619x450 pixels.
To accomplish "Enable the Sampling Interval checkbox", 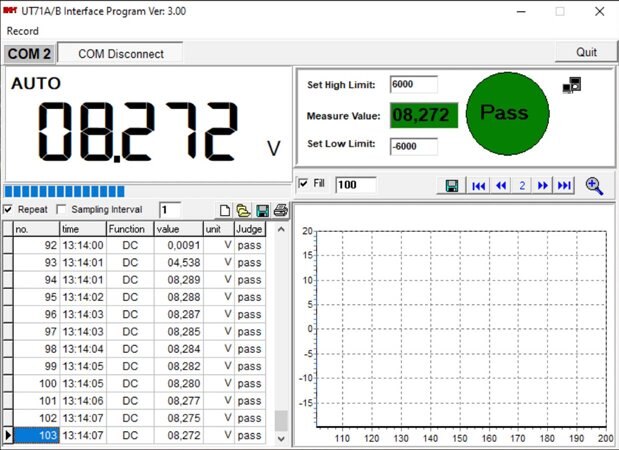I will pos(62,210).
